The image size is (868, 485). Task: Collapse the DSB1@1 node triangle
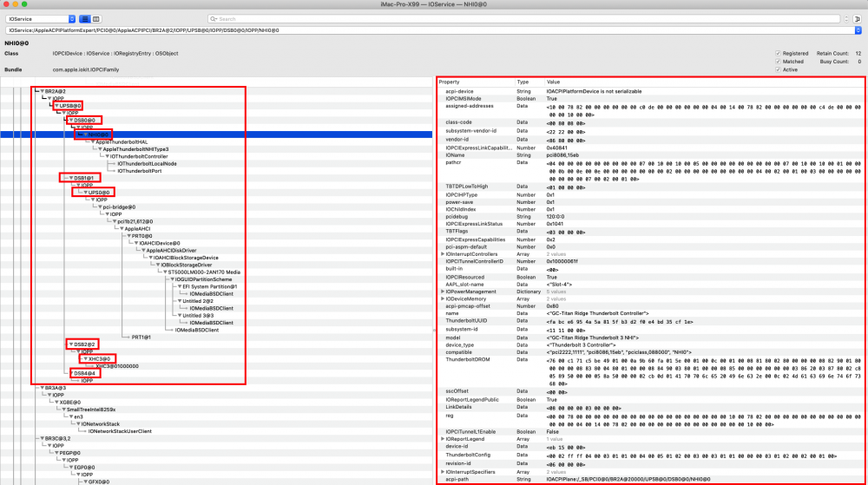71,178
